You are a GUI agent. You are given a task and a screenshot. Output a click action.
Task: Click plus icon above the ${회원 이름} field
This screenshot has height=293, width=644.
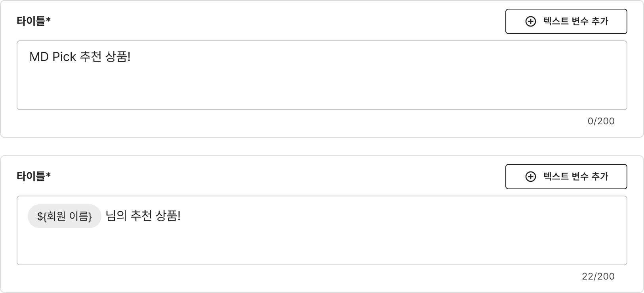point(530,177)
